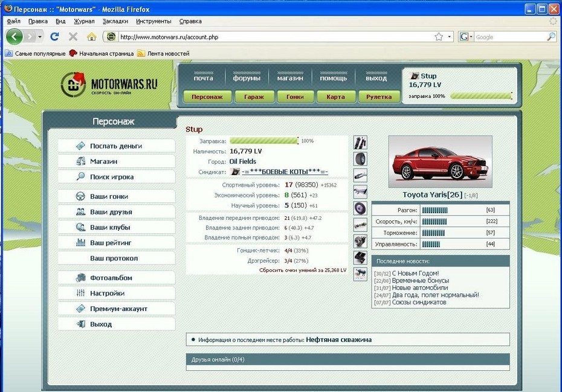This screenshot has width=562, height=392.
Task: Click the disc-shaped part icon above camshaft
Action: [x=360, y=208]
